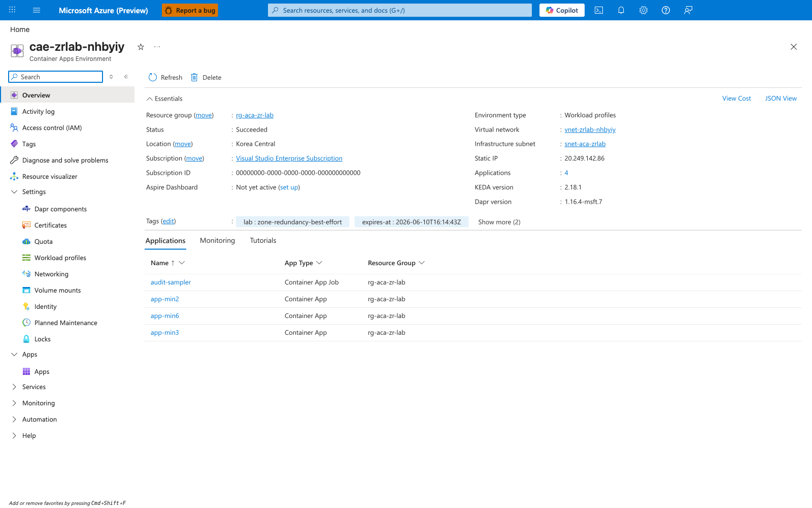Open the notifications bell

(x=621, y=10)
